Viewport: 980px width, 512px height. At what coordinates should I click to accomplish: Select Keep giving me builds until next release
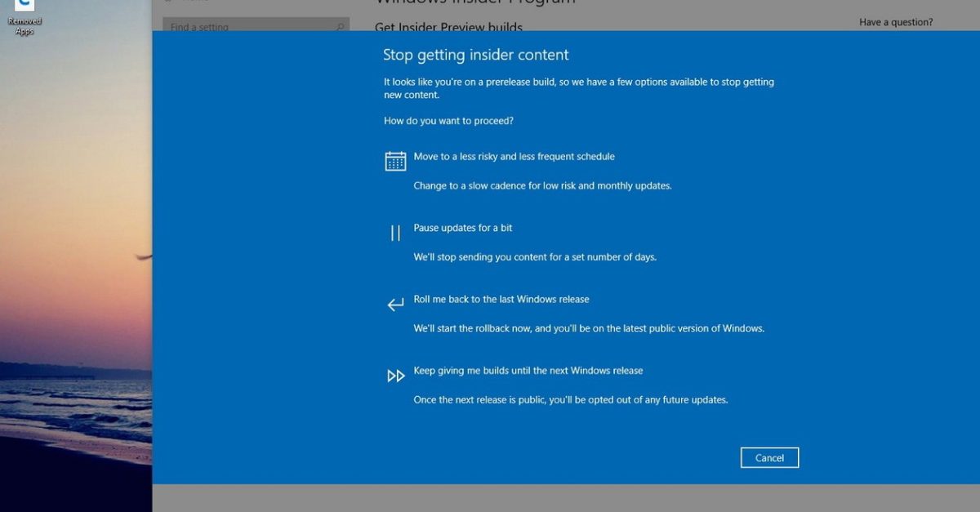[527, 370]
